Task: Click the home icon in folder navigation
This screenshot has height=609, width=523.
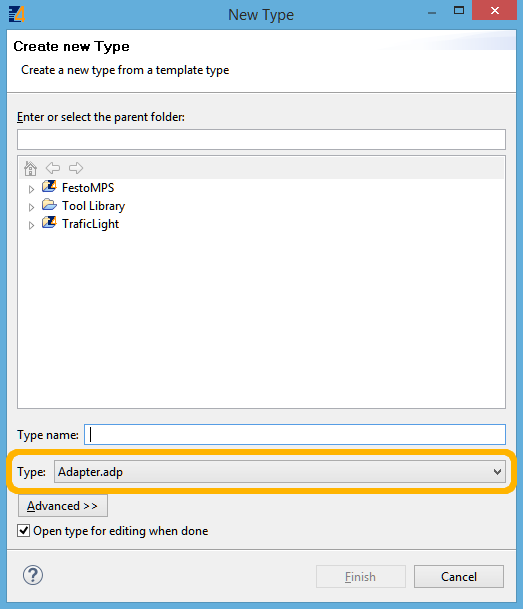Action: click(x=30, y=169)
